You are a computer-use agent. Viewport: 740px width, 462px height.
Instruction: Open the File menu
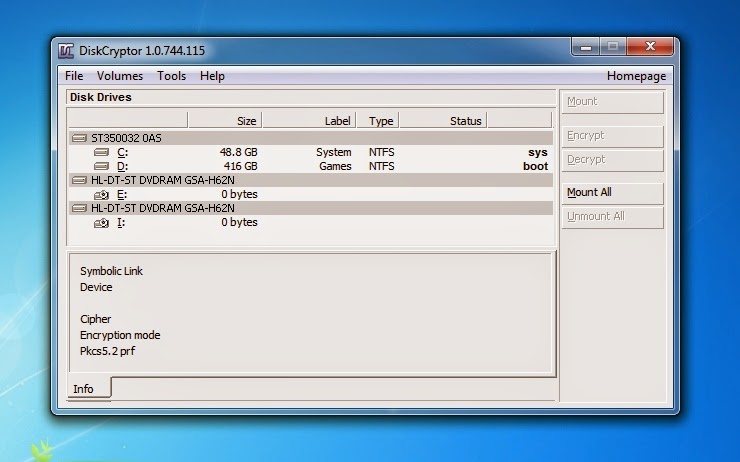click(x=74, y=76)
